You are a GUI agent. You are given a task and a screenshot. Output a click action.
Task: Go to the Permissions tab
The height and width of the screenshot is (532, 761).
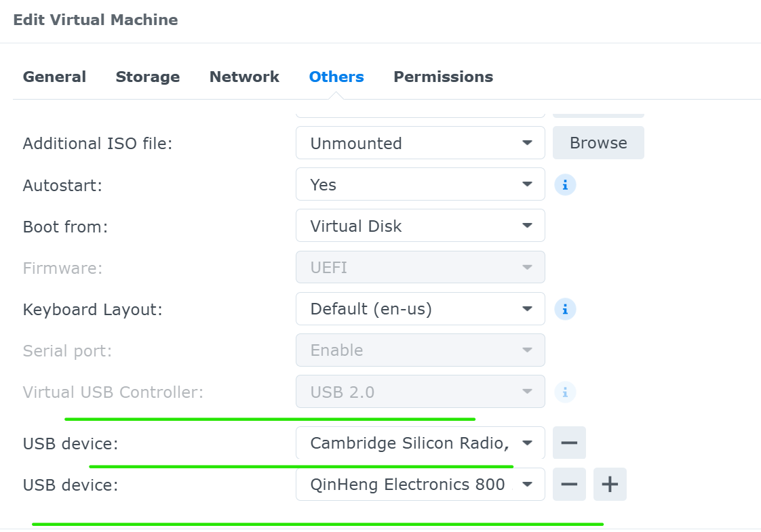click(x=443, y=77)
